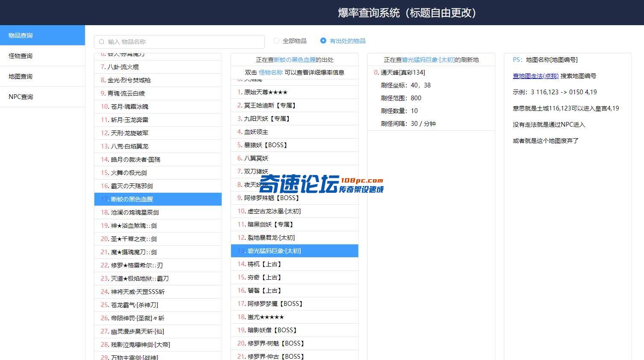Select item 11. 斩月·玉龙奔雷
This screenshot has width=644, height=360.
pyautogui.click(x=158, y=120)
